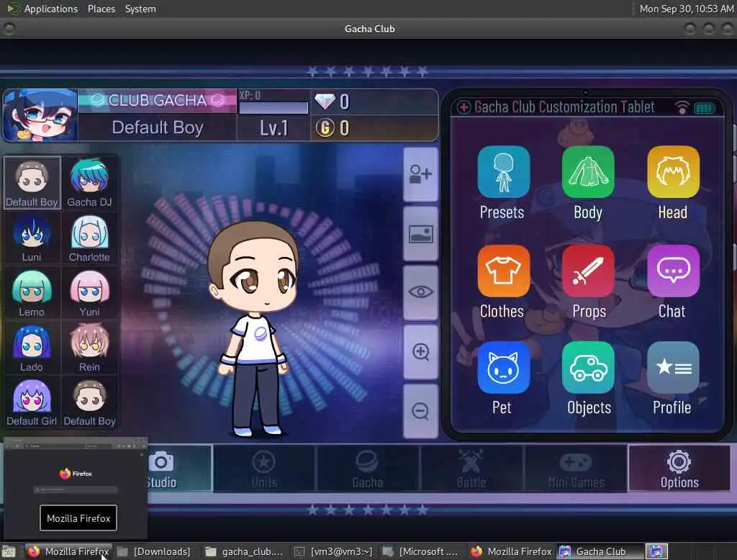Click the background image icon
Viewport: 737px width, 560px height.
click(420, 234)
